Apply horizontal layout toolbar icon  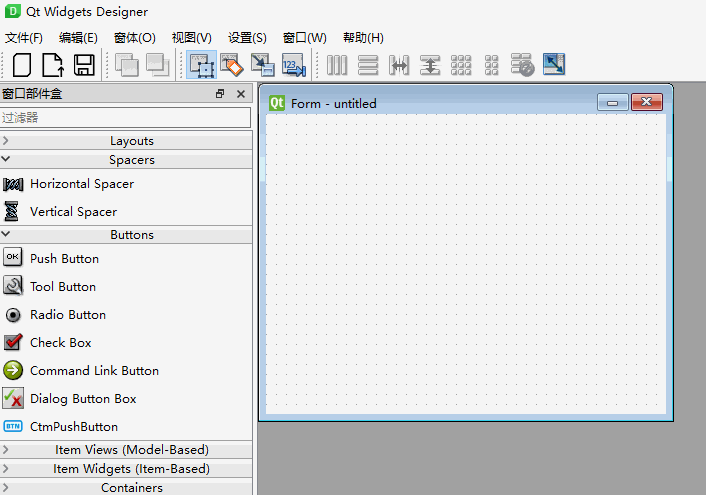point(337,65)
